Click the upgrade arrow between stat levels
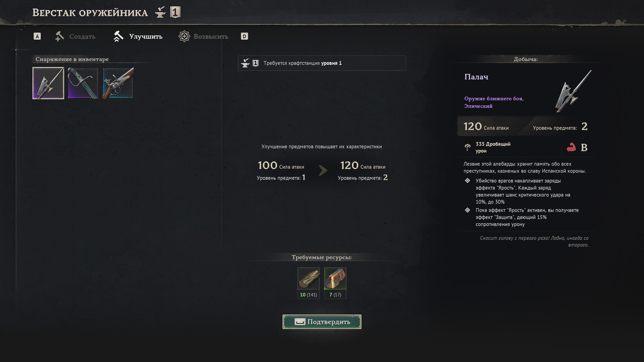 323,170
